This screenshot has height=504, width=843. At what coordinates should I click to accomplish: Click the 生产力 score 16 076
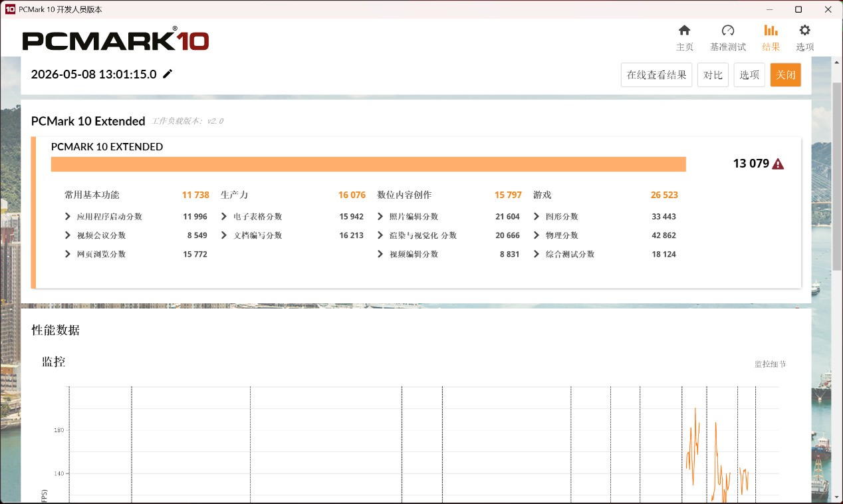click(352, 195)
